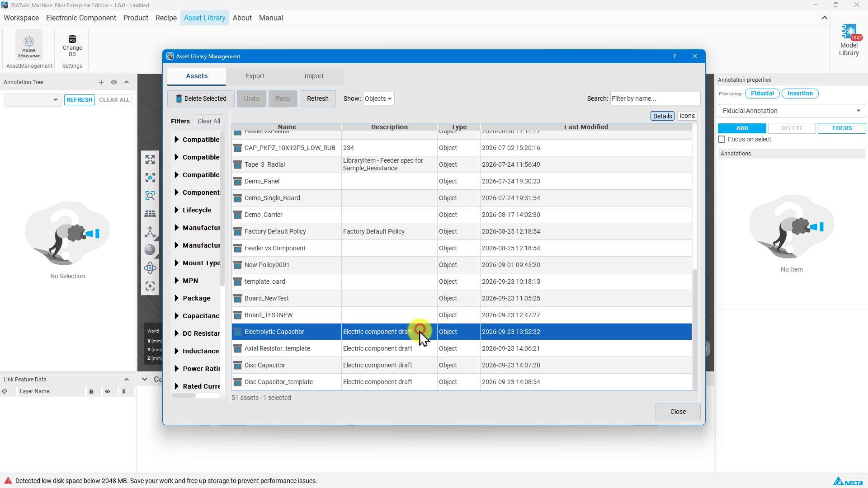This screenshot has width=868, height=488.
Task: Click the Electrolytic Capacitor asset icon
Action: click(x=237, y=332)
